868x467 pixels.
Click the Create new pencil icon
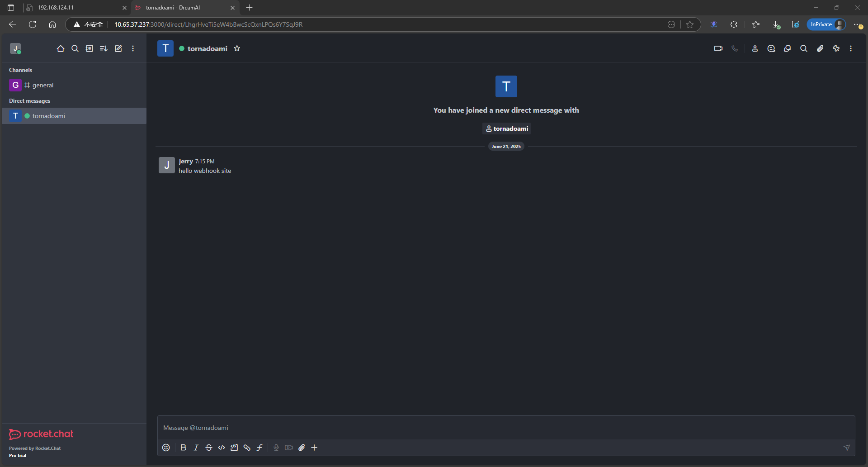(x=118, y=48)
